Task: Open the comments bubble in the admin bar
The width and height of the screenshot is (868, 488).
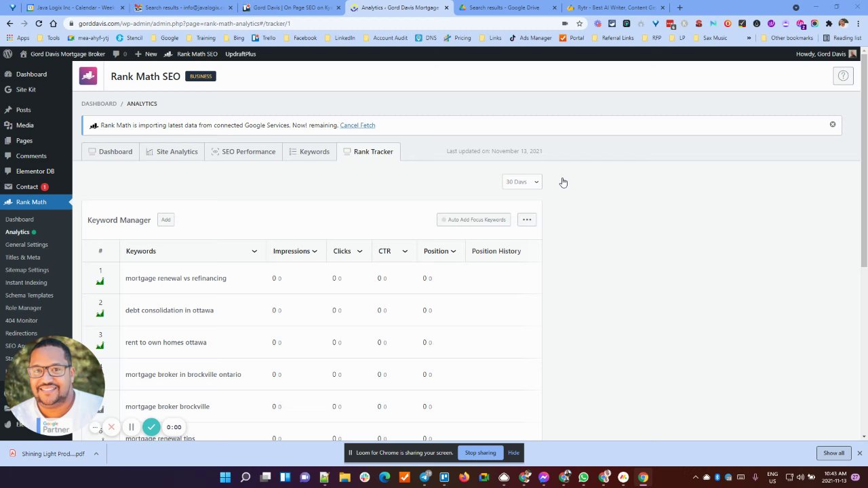Action: pos(116,54)
